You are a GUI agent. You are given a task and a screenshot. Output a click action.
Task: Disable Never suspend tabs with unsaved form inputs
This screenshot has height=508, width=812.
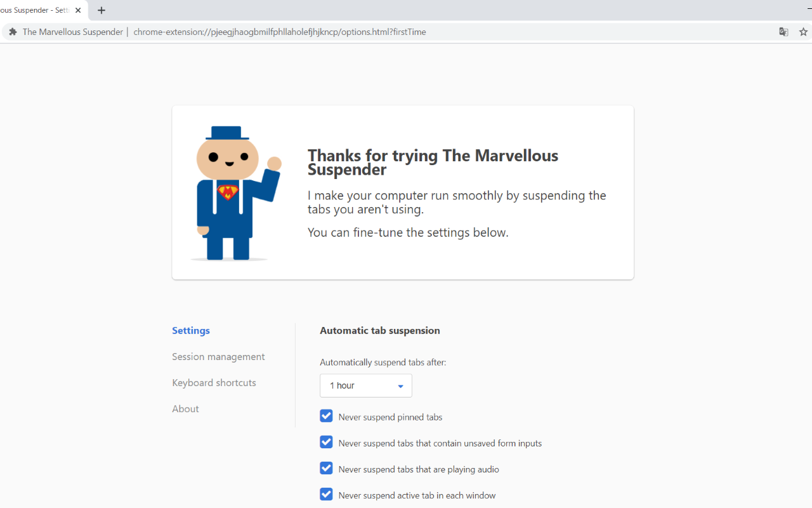point(326,442)
